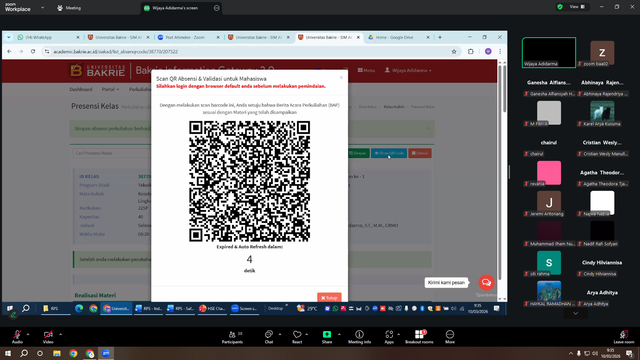The height and width of the screenshot is (360, 640).
Task: Select Karel Arya Kusuma's video tile
Action: coord(602,113)
